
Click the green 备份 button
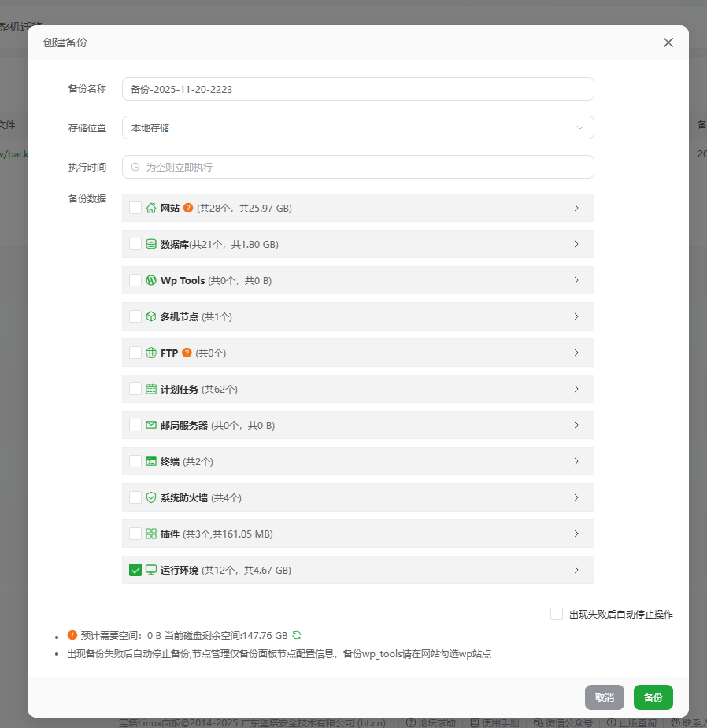click(x=653, y=697)
